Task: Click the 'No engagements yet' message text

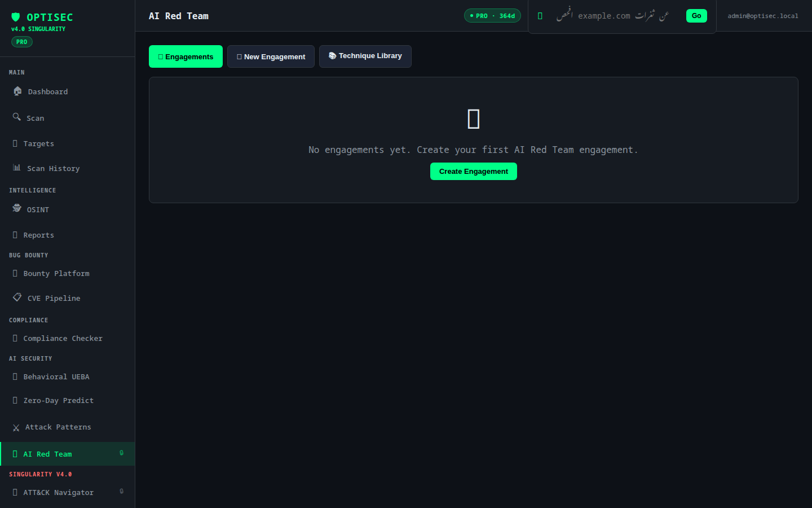Action: click(x=474, y=150)
